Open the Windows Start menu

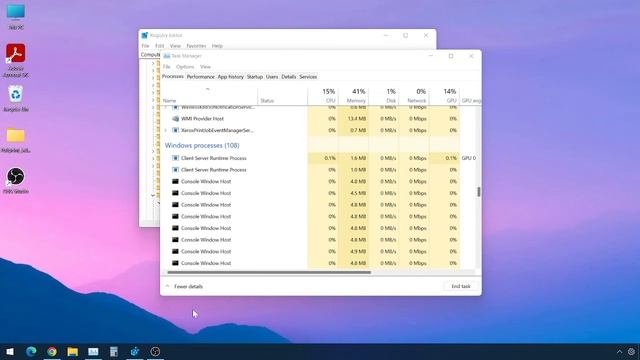10,351
